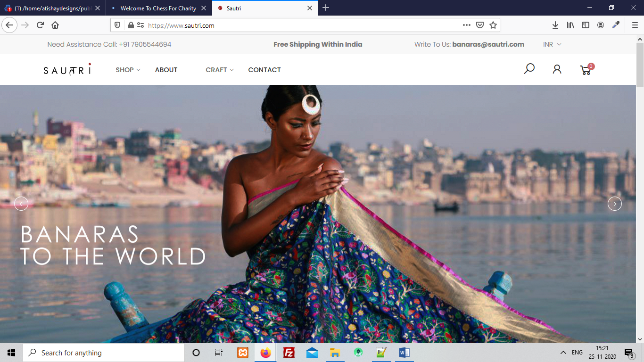
Task: Bookmark this page with star
Action: [493, 25]
